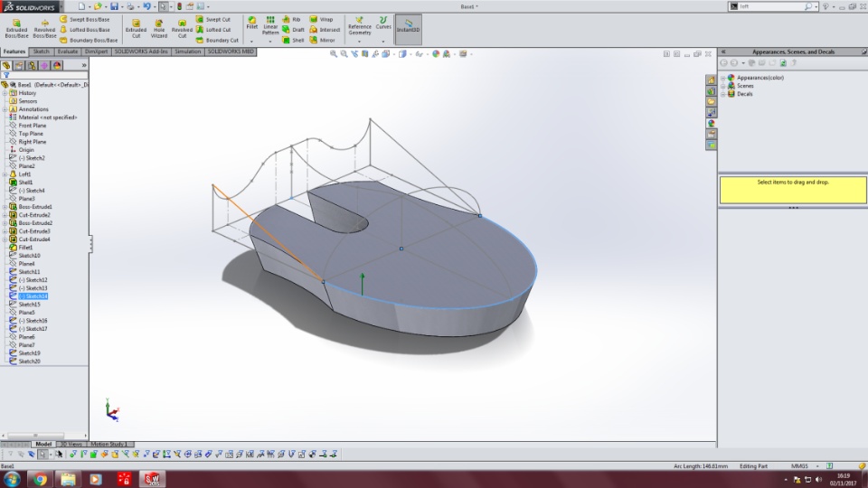Image resolution: width=868 pixels, height=488 pixels.
Task: Select the Shell feature in ribbon
Action: 293,41
